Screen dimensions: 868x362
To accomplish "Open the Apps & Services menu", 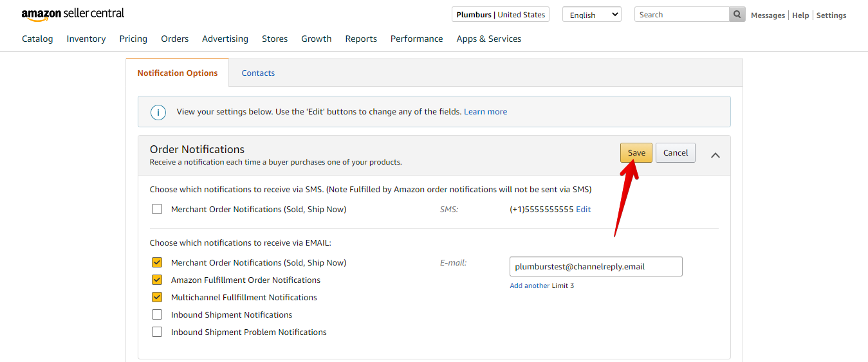I will 488,39.
